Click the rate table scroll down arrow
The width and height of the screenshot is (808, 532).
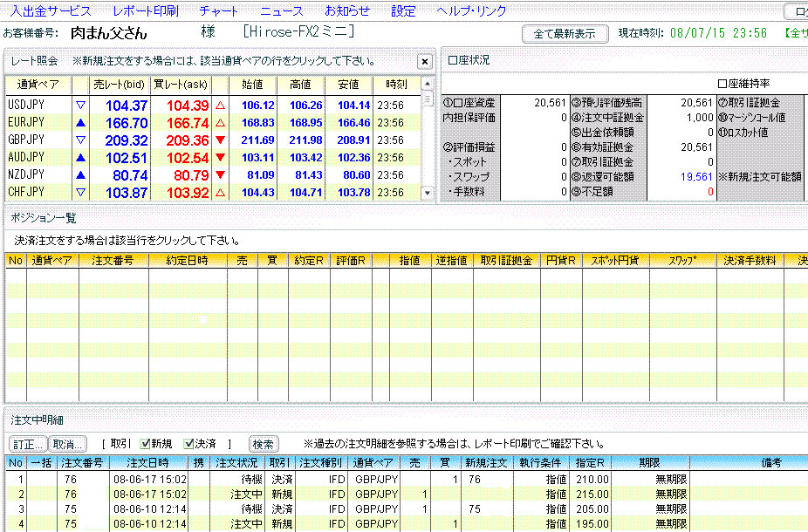pyautogui.click(x=428, y=193)
